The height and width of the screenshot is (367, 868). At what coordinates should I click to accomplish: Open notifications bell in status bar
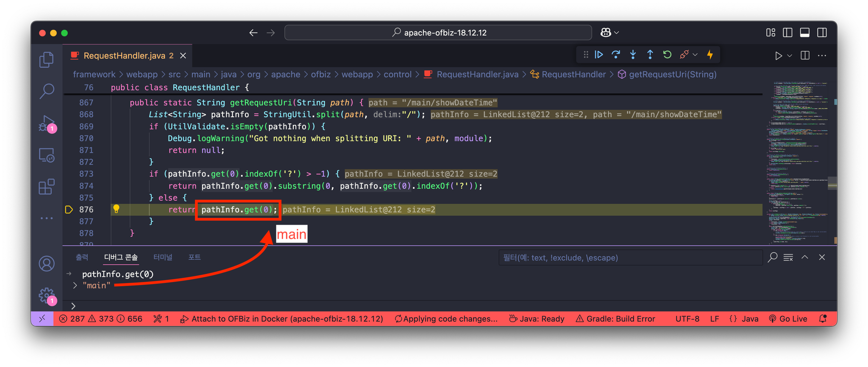823,319
